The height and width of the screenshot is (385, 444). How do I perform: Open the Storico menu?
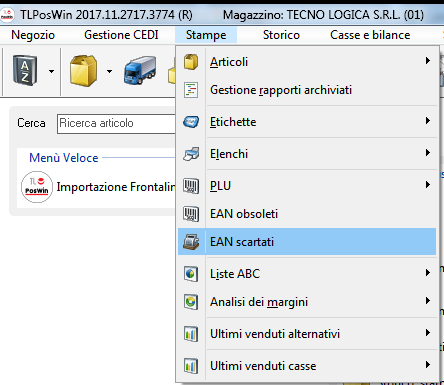281,35
